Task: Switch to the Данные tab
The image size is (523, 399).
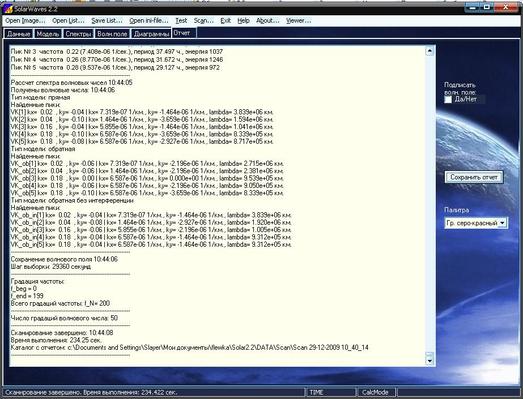Action: [19, 34]
